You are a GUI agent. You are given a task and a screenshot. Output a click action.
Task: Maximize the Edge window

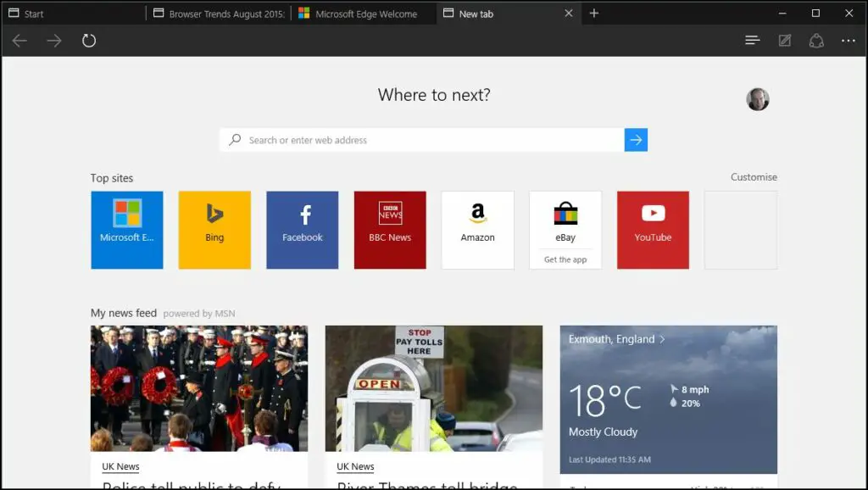815,14
